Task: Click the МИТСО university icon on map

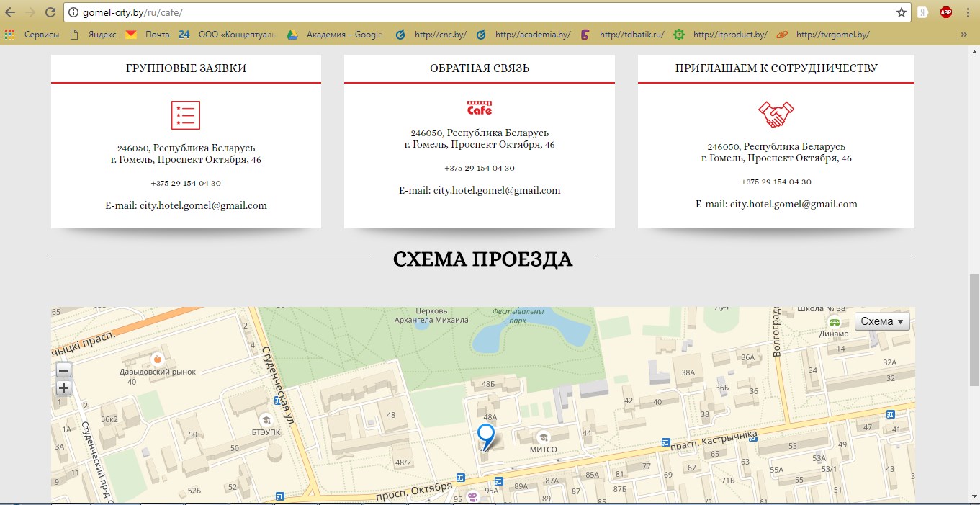Action: click(543, 437)
